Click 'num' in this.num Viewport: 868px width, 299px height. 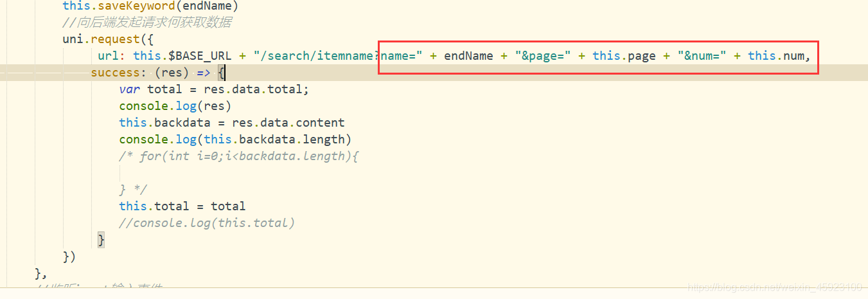click(793, 56)
